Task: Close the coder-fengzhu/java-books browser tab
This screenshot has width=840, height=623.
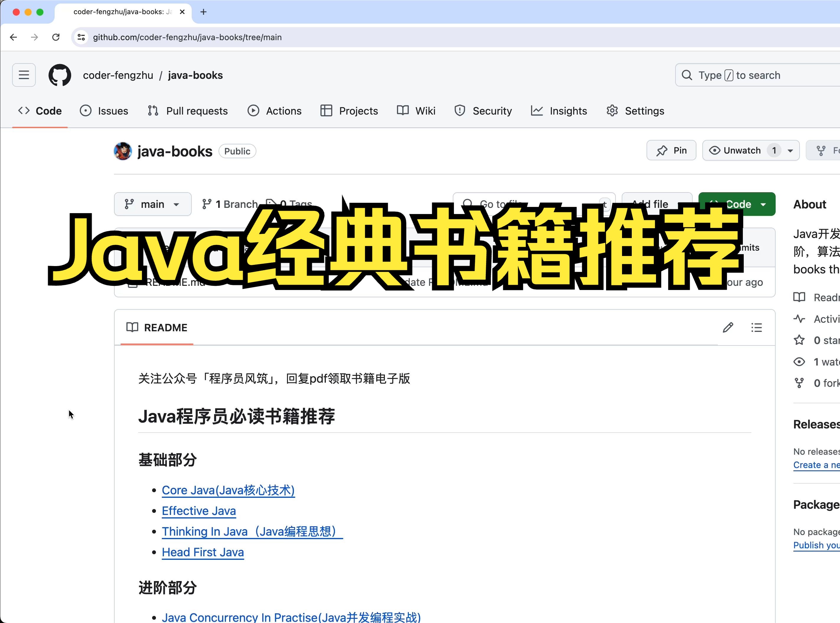Action: click(x=182, y=12)
